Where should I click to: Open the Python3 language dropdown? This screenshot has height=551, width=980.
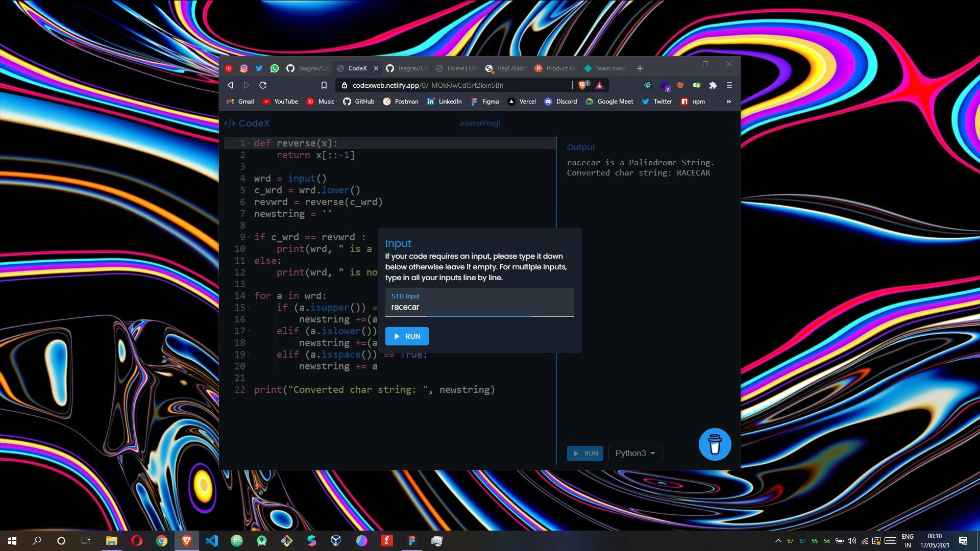pos(635,453)
